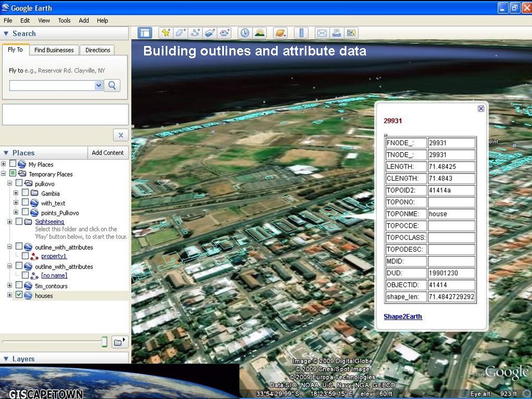Clear search results with X button
The image size is (532, 399).
pyautogui.click(x=121, y=135)
